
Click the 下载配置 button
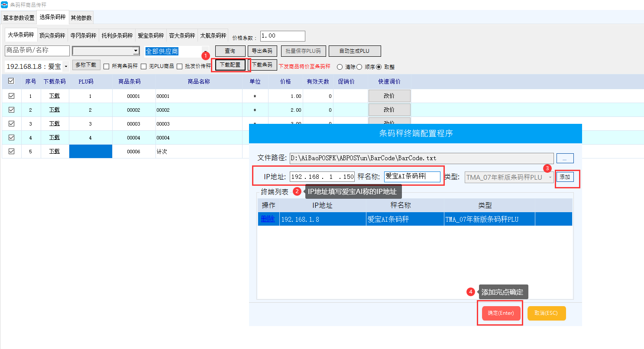coord(230,65)
